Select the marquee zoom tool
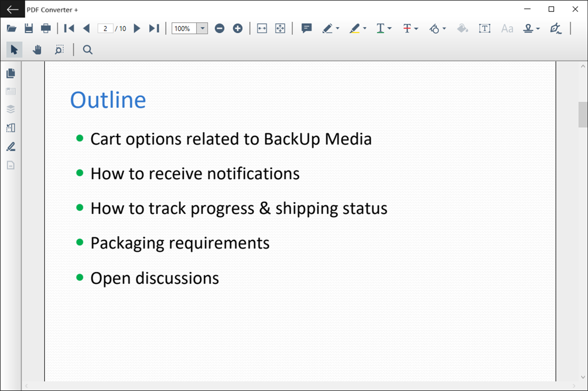 coord(59,50)
